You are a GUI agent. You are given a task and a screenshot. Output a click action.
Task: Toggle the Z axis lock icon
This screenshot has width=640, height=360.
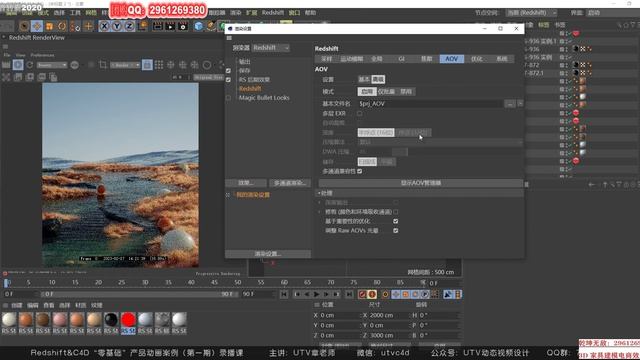coord(129,27)
